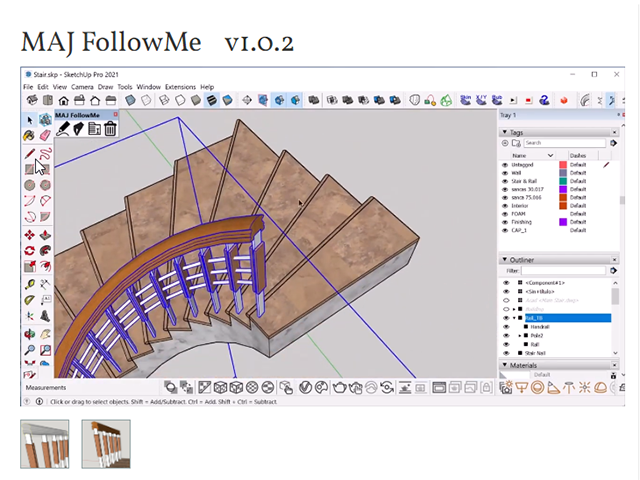Select the Freehand squiggle tool

(x=46, y=154)
